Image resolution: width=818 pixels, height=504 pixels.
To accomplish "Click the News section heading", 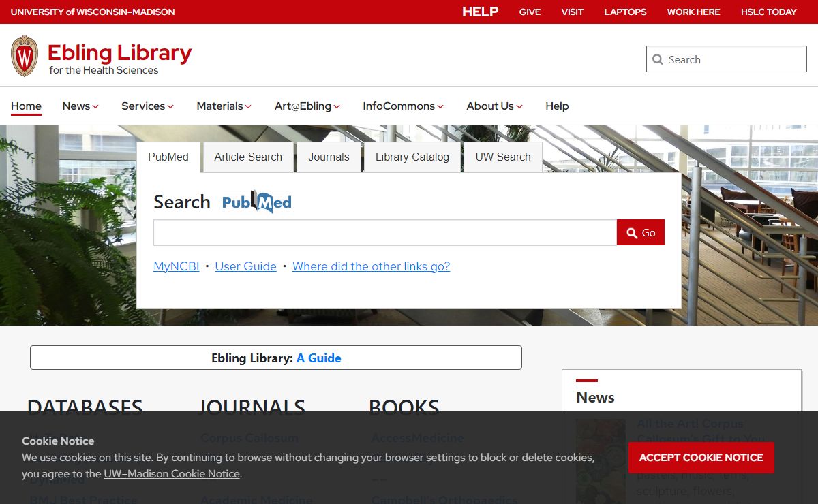I will [595, 397].
